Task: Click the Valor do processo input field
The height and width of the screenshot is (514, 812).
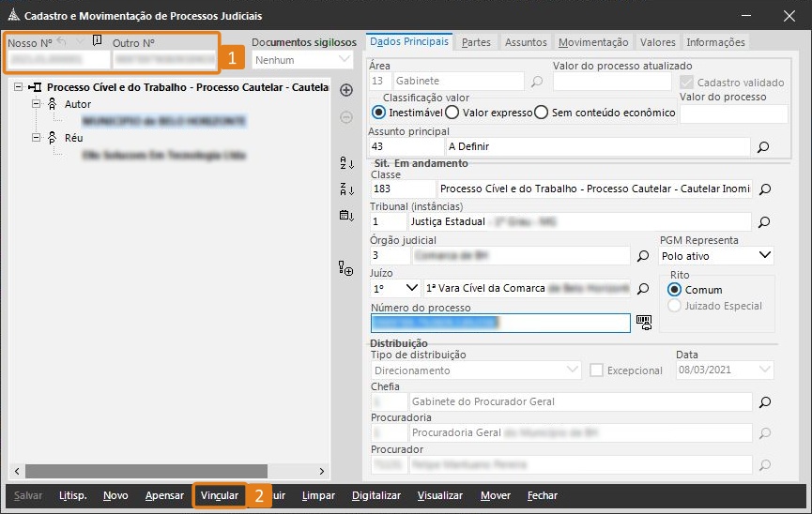Action: [733, 113]
